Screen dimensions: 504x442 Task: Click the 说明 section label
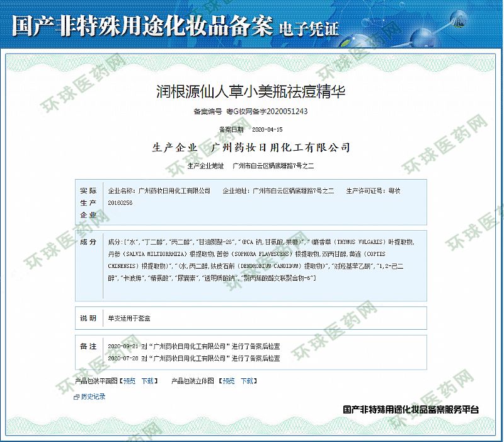click(88, 318)
